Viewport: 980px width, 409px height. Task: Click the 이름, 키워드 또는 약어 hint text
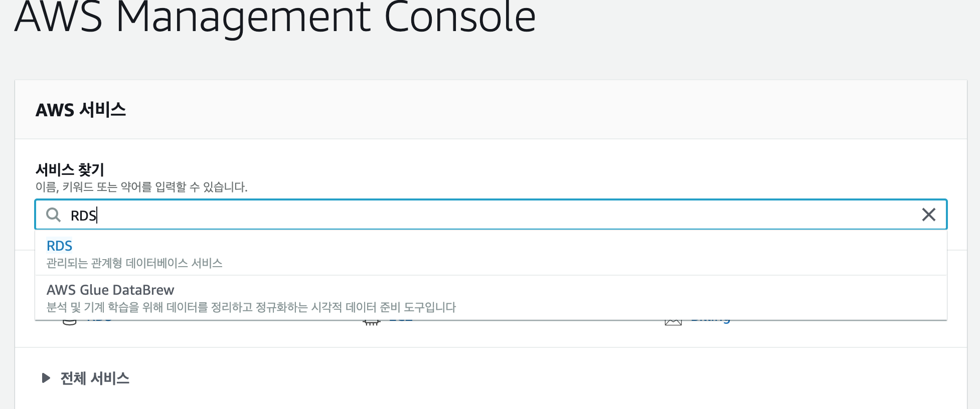tap(141, 187)
